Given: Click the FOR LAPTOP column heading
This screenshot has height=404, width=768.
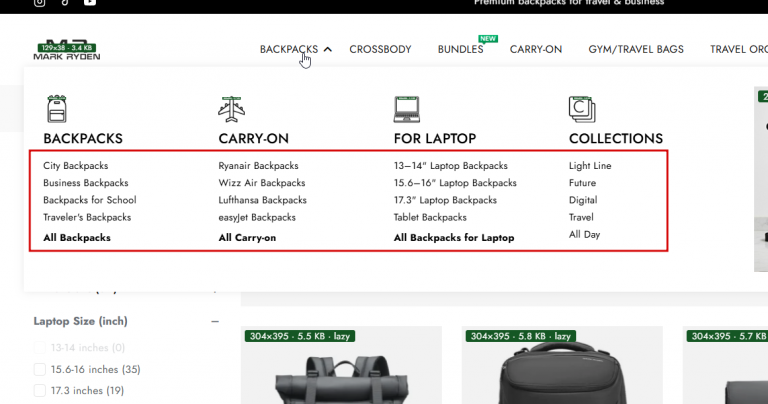Looking at the screenshot, I should 434,139.
